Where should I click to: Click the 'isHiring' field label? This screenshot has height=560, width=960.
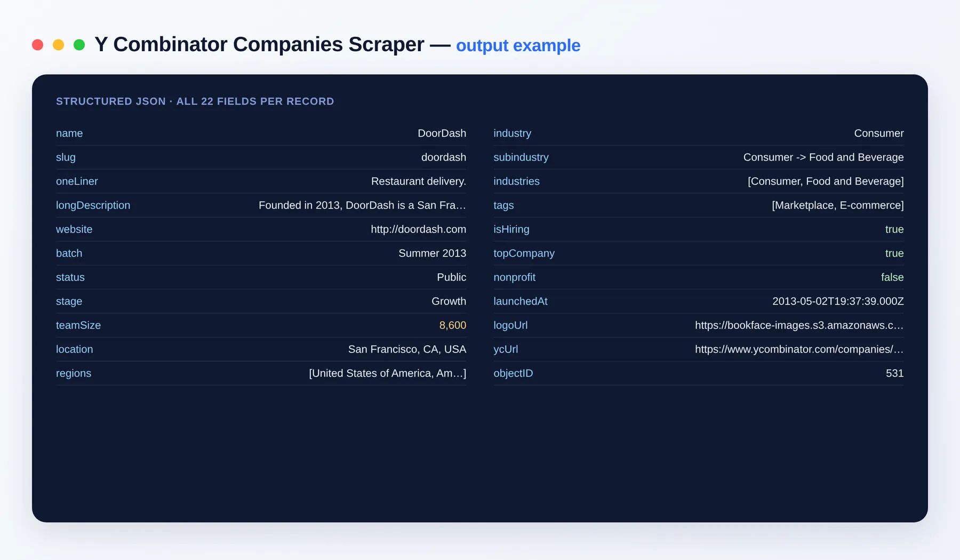[x=511, y=229]
